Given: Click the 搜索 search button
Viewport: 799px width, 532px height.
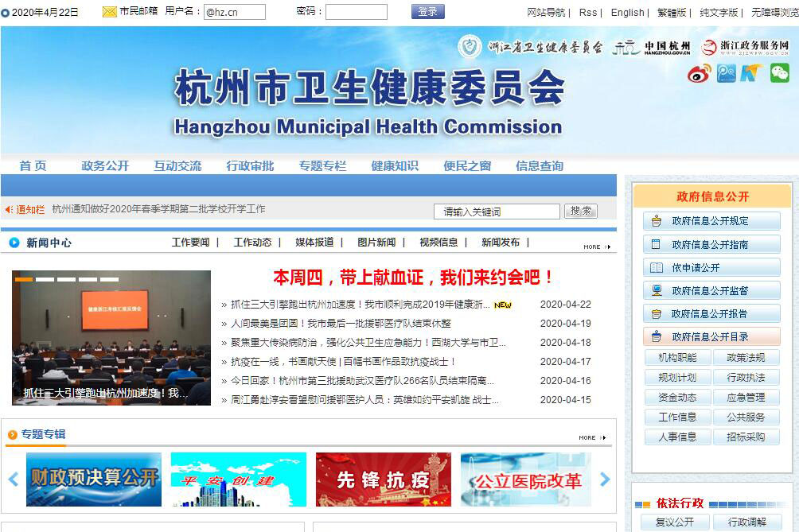Looking at the screenshot, I should tap(580, 211).
